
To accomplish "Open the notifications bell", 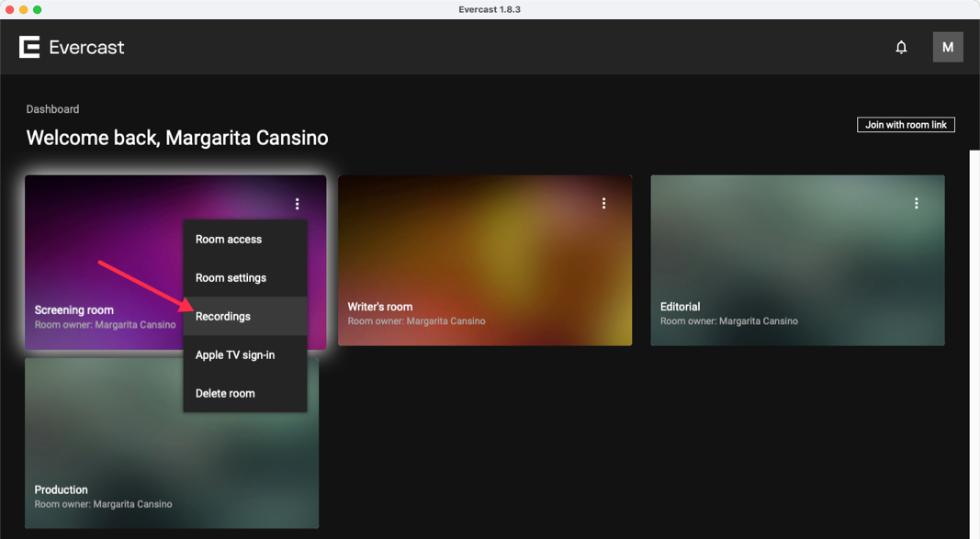I will pyautogui.click(x=901, y=47).
